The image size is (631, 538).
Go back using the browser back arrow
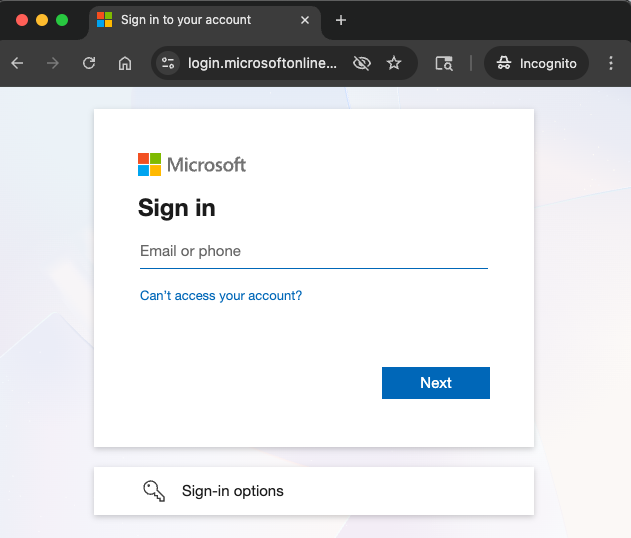(x=17, y=63)
